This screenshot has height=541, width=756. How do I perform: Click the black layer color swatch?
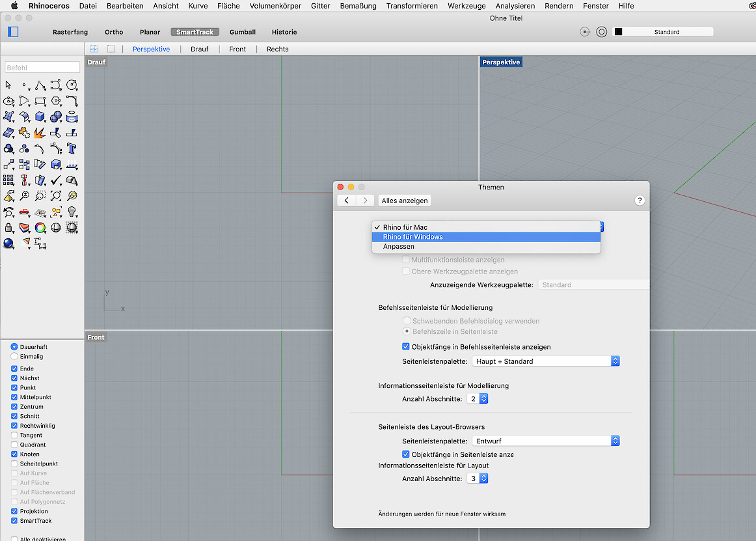(619, 32)
